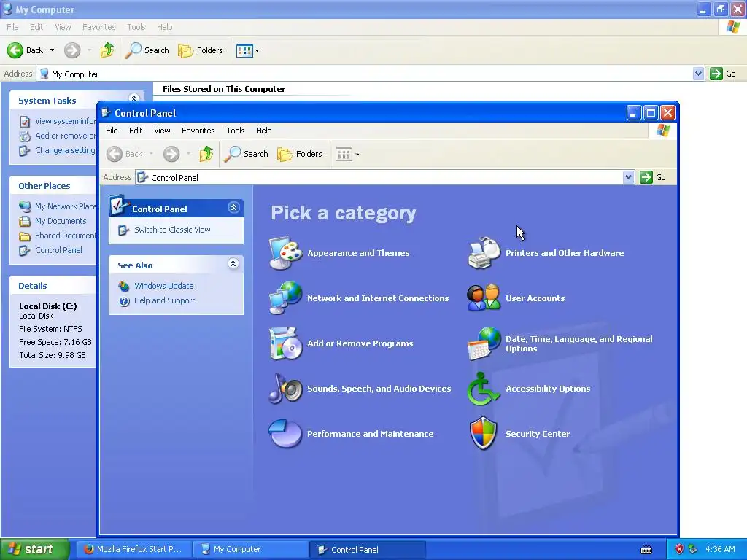The width and height of the screenshot is (747, 560).
Task: Click Appearance and Themes text link
Action: pos(358,253)
